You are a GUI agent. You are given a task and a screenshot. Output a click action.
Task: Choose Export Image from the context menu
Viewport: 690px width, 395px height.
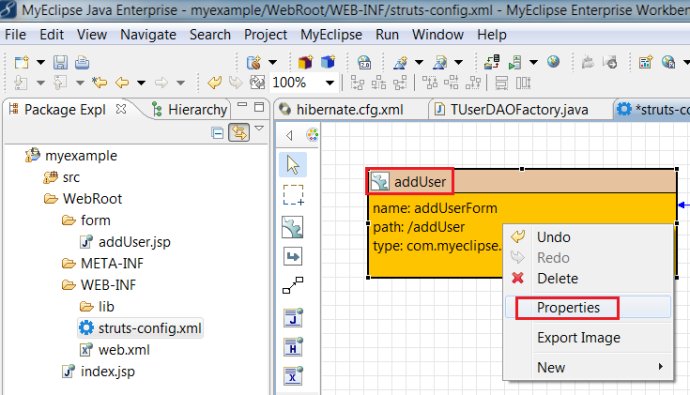pos(579,337)
